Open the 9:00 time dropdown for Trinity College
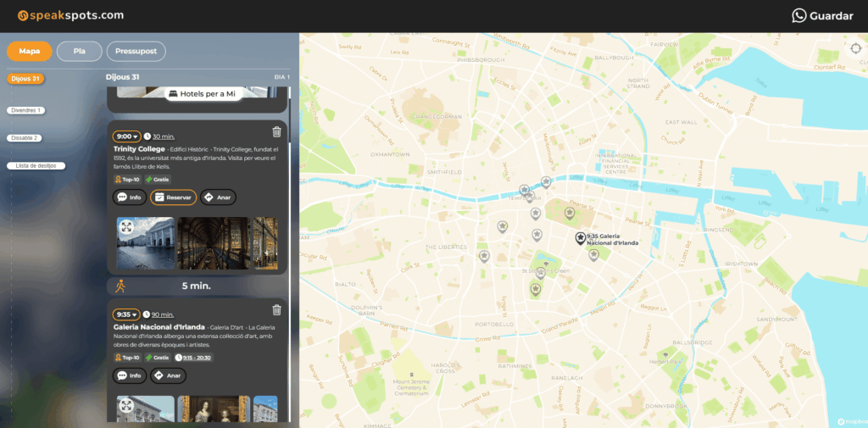This screenshot has width=868, height=428. [127, 136]
